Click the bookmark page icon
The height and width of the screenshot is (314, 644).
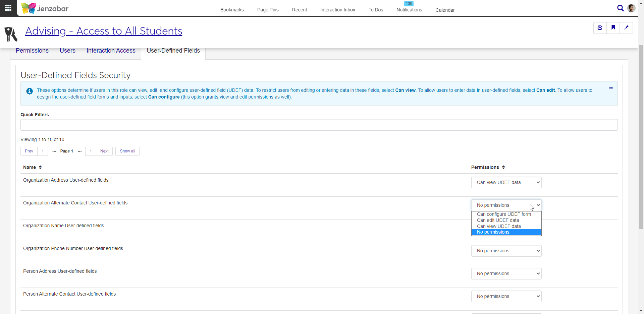tap(613, 28)
